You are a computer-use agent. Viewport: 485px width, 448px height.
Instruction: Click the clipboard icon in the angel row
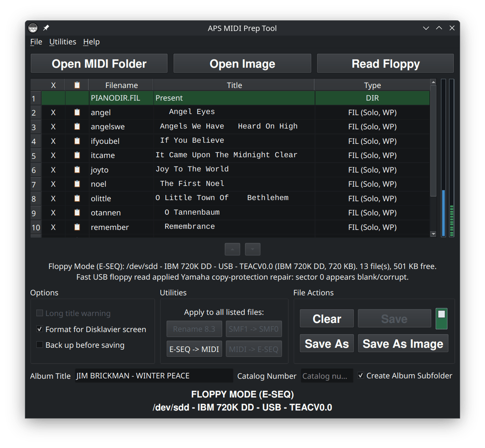(77, 112)
